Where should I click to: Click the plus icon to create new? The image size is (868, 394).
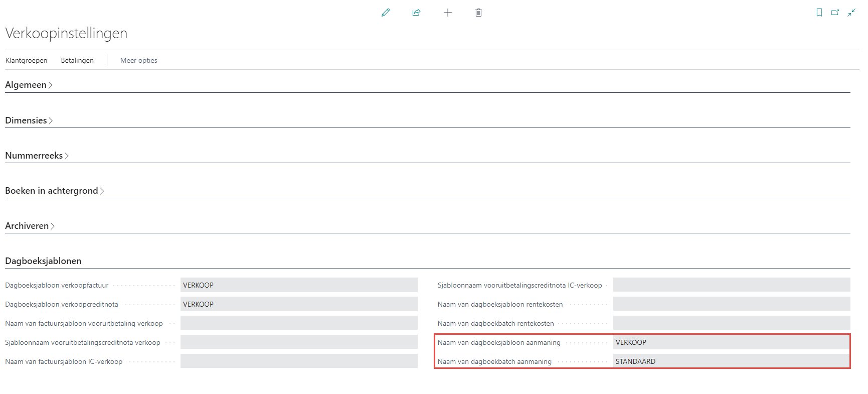[448, 13]
